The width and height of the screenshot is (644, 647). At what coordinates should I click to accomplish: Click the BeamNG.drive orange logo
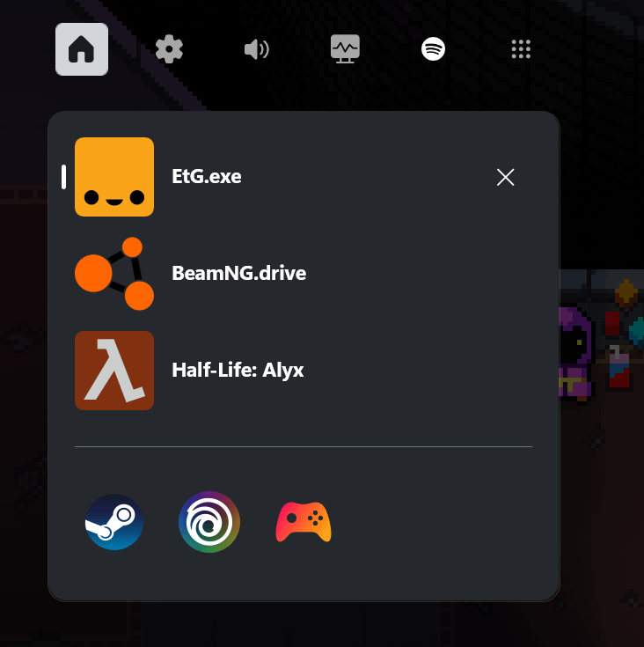tap(114, 274)
